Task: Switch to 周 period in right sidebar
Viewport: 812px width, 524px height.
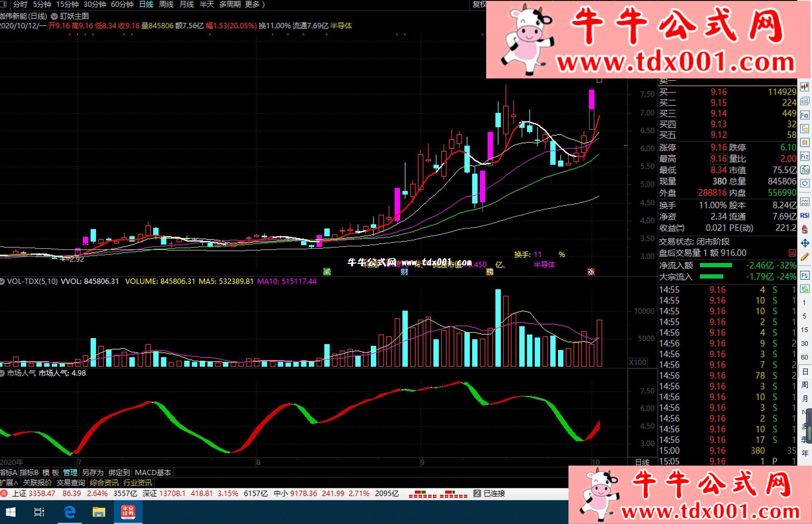Action: (x=805, y=385)
